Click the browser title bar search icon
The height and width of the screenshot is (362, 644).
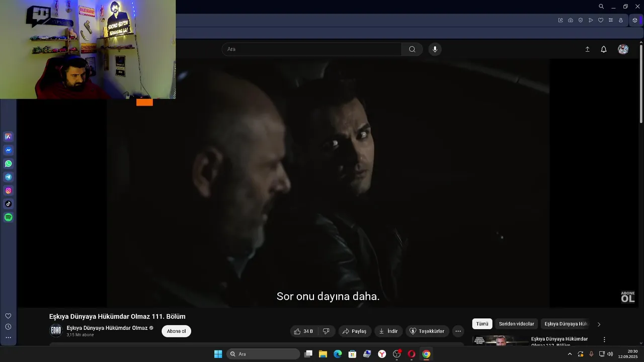[x=601, y=7]
